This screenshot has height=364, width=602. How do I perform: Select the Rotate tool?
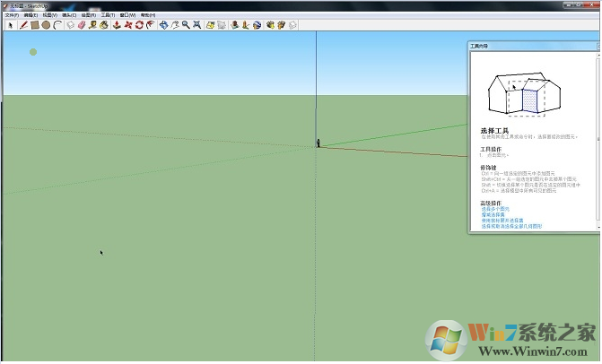(139, 25)
